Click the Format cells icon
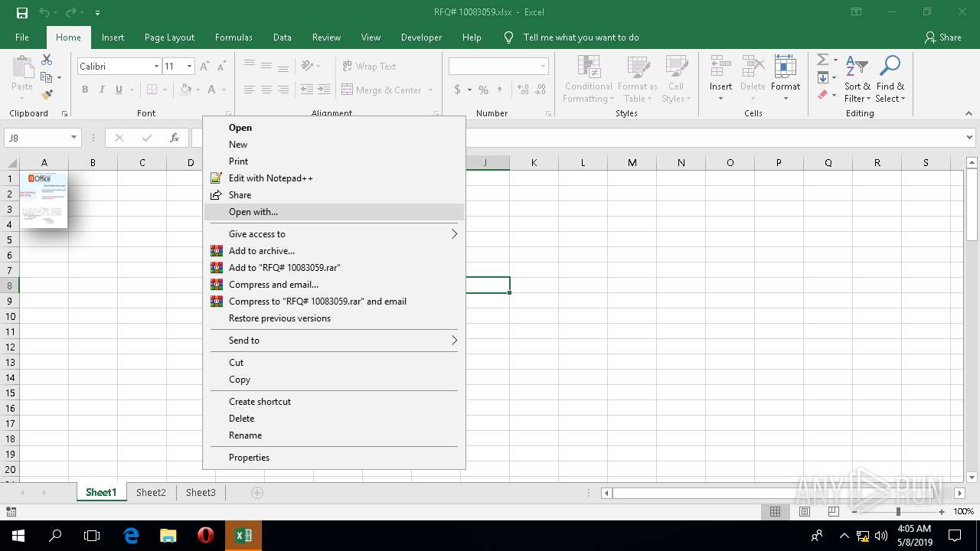 tap(785, 67)
